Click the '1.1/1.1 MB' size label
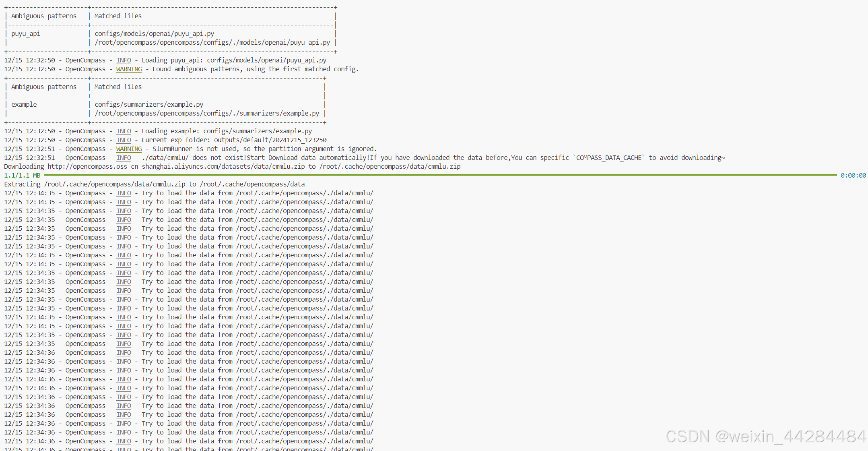The image size is (868, 451). click(x=22, y=176)
